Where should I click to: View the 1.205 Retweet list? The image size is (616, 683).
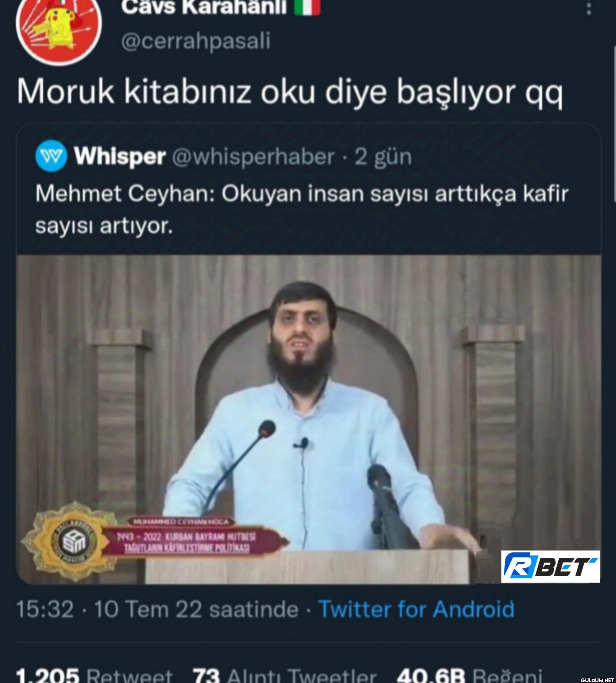pyautogui.click(x=94, y=675)
